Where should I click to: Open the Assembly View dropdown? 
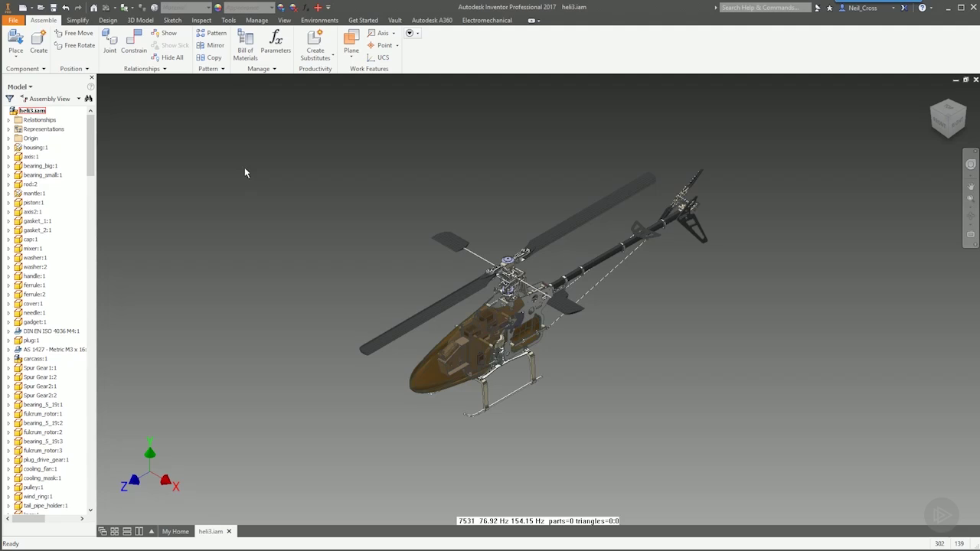click(78, 99)
